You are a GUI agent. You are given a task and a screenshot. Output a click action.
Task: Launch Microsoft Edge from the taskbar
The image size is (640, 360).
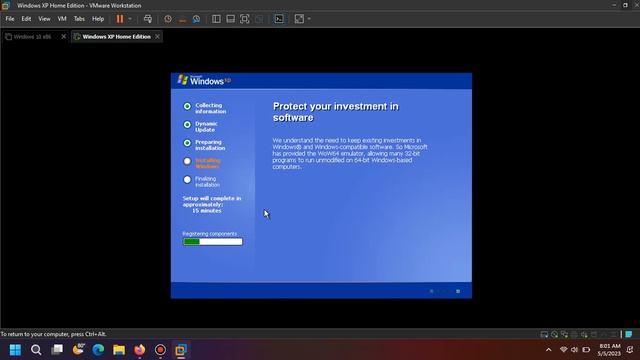click(x=98, y=350)
